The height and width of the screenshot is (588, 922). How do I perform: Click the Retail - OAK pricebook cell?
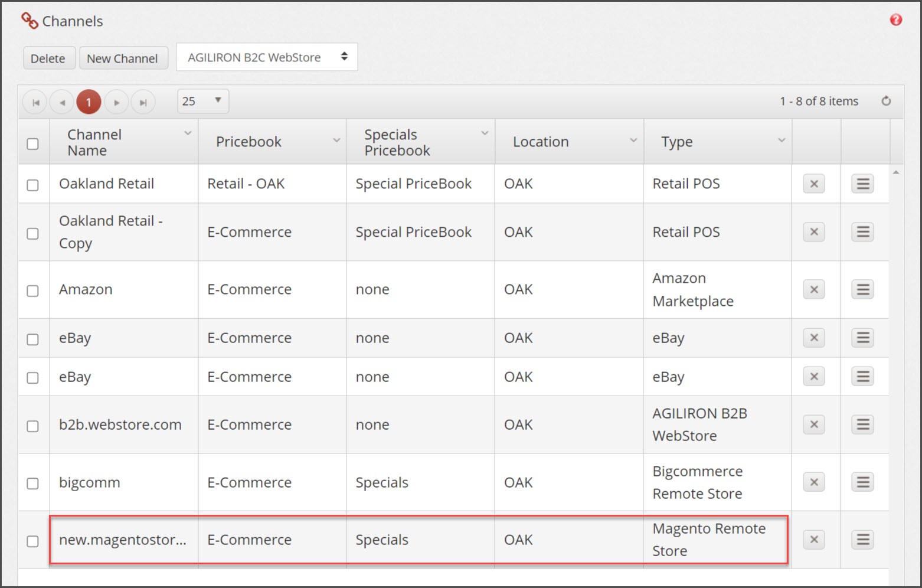coord(272,184)
